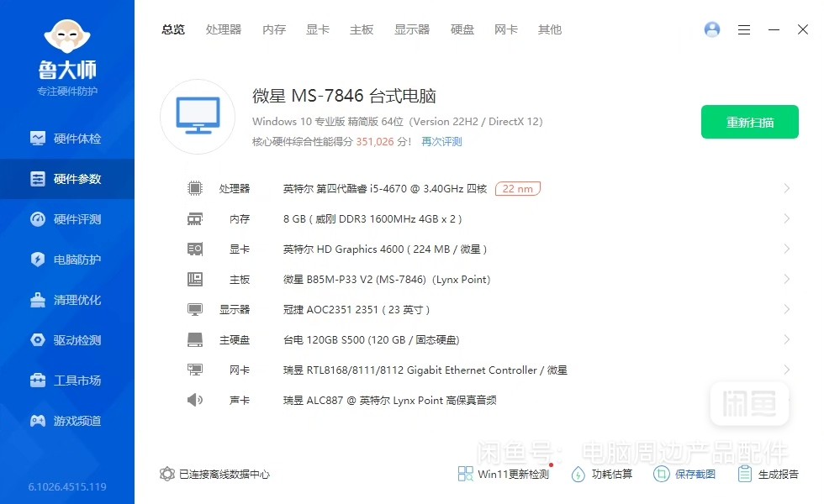Click the memory module icon
The height and width of the screenshot is (504, 824).
[x=195, y=219]
